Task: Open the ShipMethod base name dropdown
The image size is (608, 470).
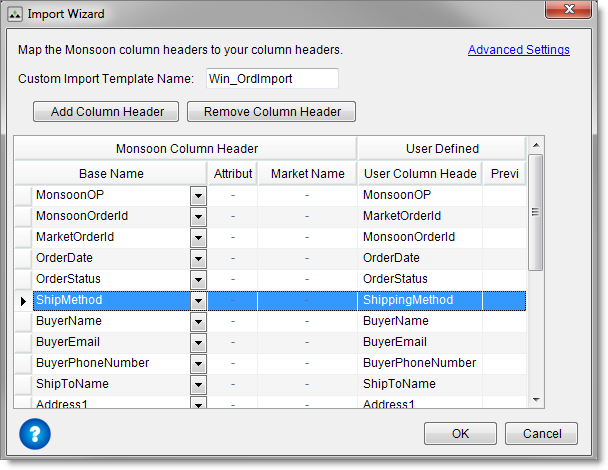Action: click(x=198, y=301)
